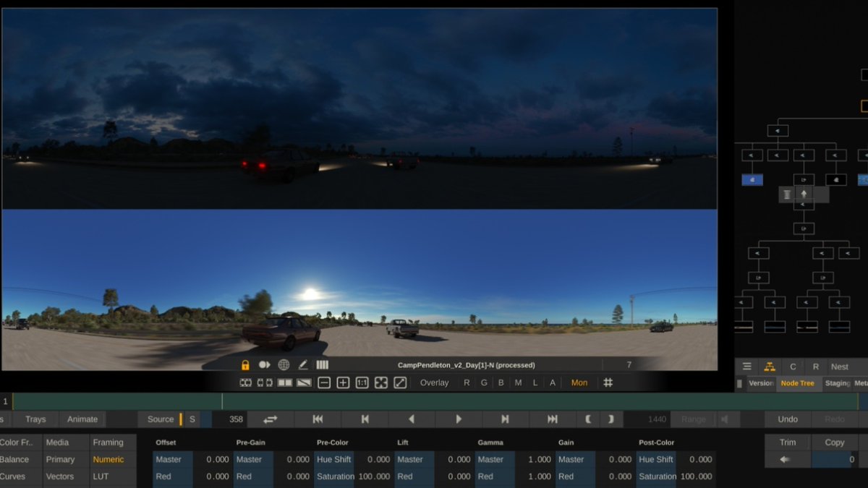Select the orange node tree hierarchy icon
Viewport: 868px width, 488px height.
point(770,367)
